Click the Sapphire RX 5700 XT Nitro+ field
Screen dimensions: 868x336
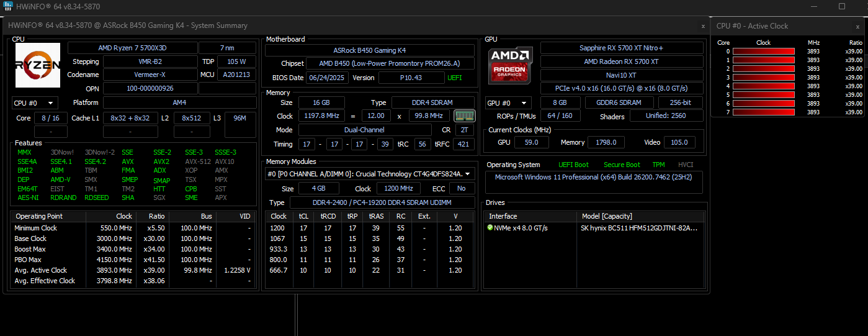(x=621, y=48)
